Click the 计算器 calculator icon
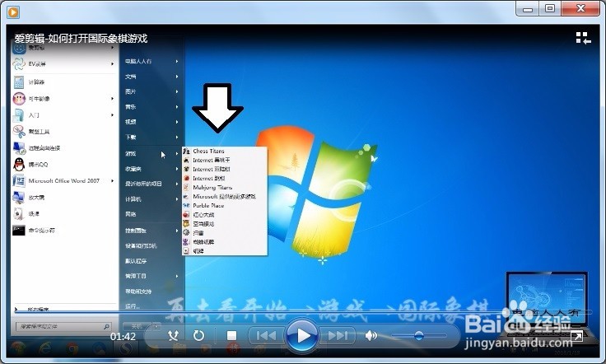Screen dimensions: 606x364 19,82
